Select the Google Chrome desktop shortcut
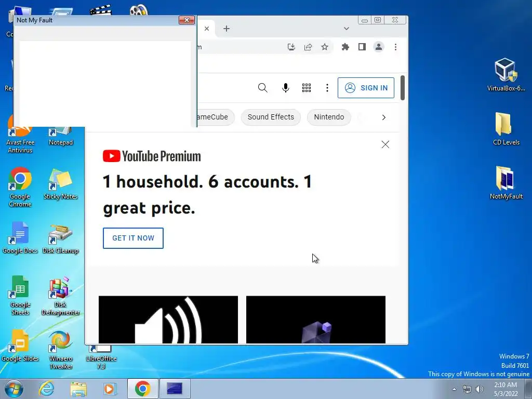This screenshot has width=532, height=399. (x=20, y=187)
